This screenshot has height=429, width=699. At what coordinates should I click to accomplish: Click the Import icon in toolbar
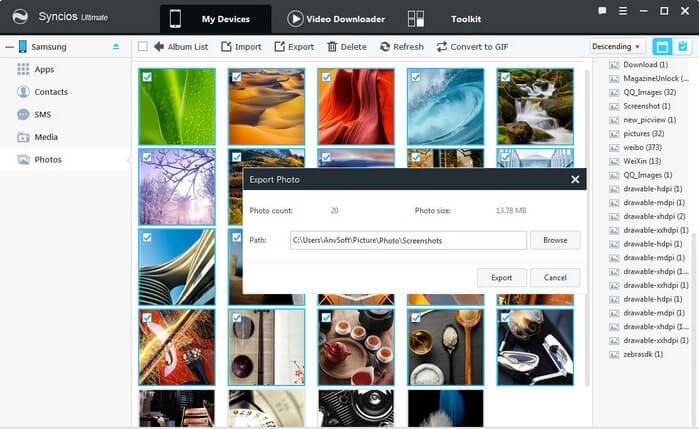(x=226, y=46)
